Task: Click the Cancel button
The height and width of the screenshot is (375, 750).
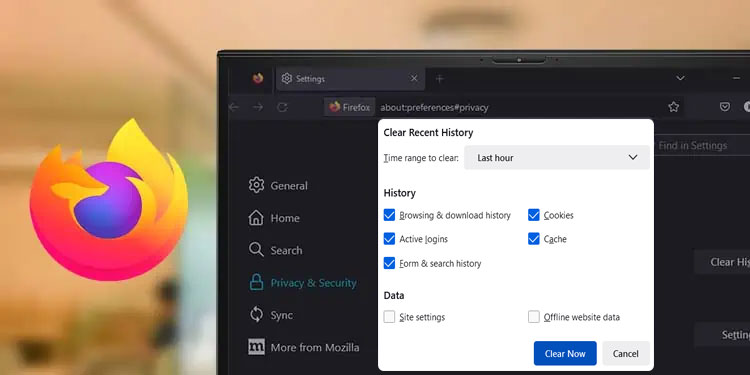Action: click(x=626, y=353)
